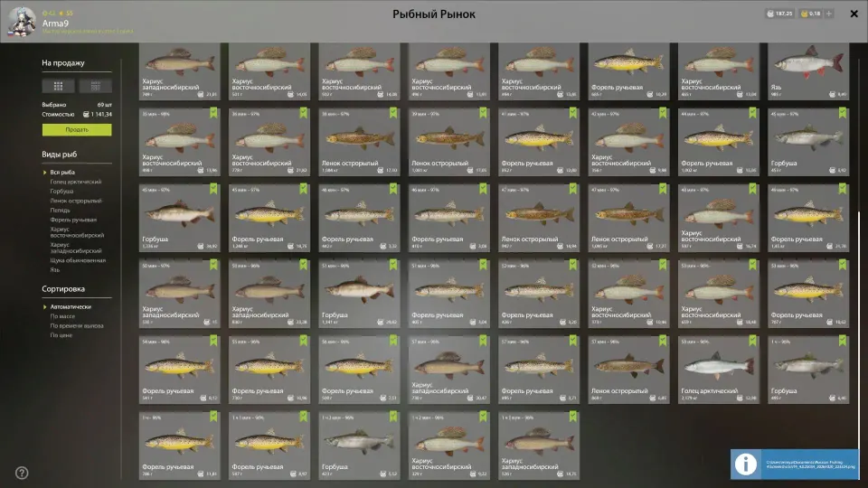868x488 pixels.
Task: Uncheck the green mark on Хариус восточносибирский 659 г
Action: tap(752, 265)
